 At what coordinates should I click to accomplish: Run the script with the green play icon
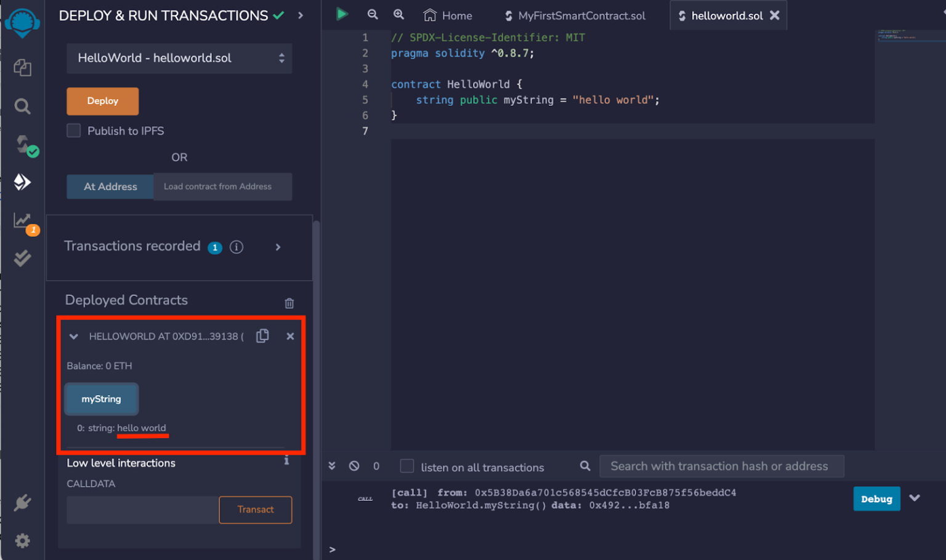342,14
